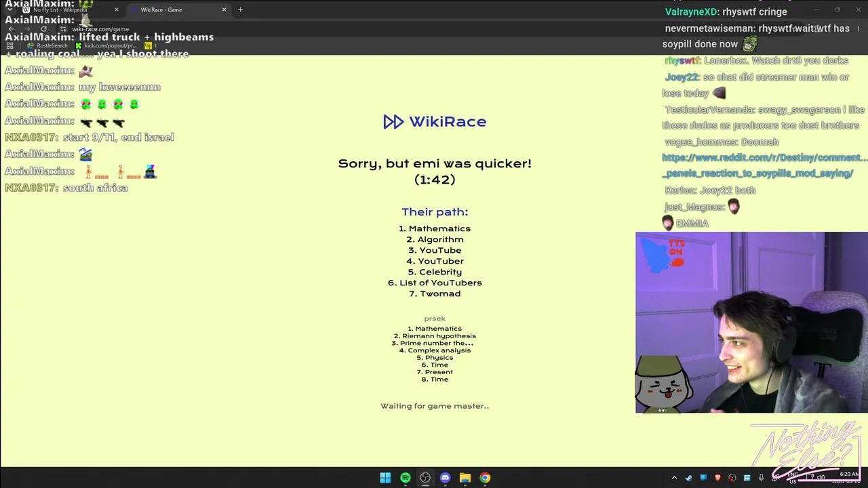Select '2. Riemann hypothesis' in prsek's path
This screenshot has width=868, height=488.
click(435, 336)
